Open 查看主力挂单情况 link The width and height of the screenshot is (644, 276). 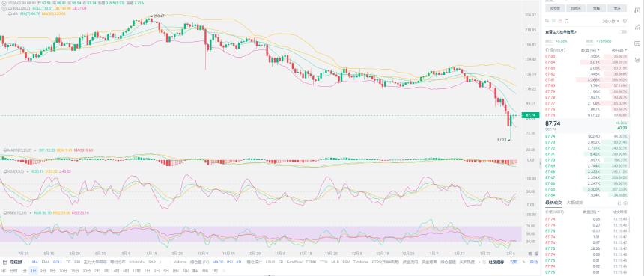pyautogui.click(x=561, y=32)
